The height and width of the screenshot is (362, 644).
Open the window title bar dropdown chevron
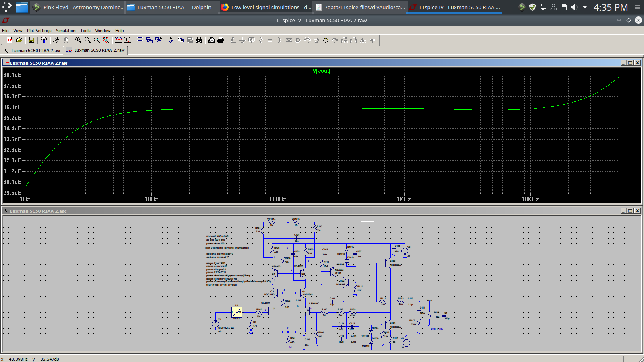tap(619, 20)
